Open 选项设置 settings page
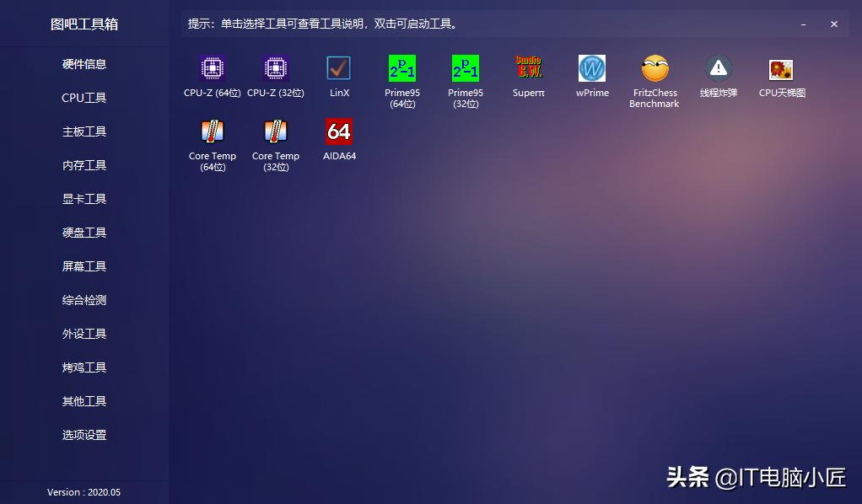862x504 pixels. pos(84,435)
